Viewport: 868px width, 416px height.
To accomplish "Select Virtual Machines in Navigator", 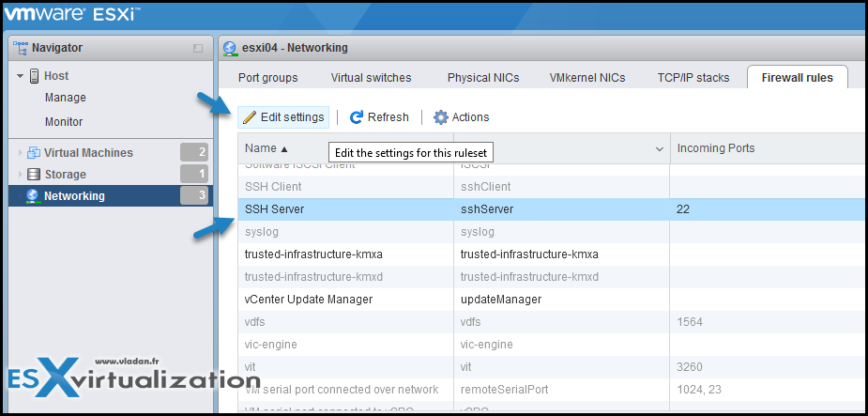I will tap(88, 153).
